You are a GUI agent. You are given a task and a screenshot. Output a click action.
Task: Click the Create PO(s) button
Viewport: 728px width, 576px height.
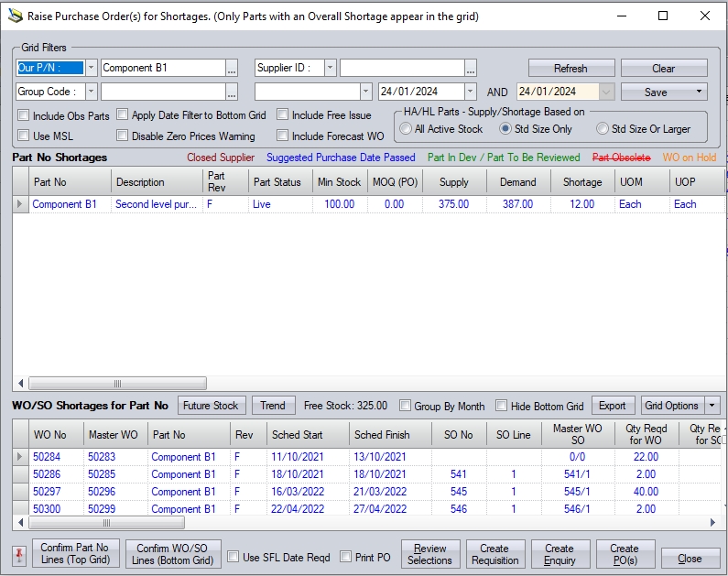point(625,554)
